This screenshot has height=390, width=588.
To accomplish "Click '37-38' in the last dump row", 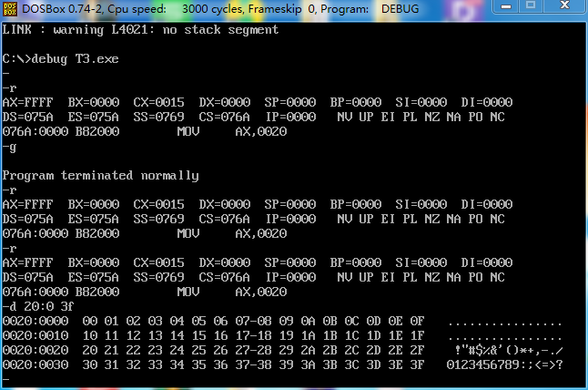I will pos(253,364).
